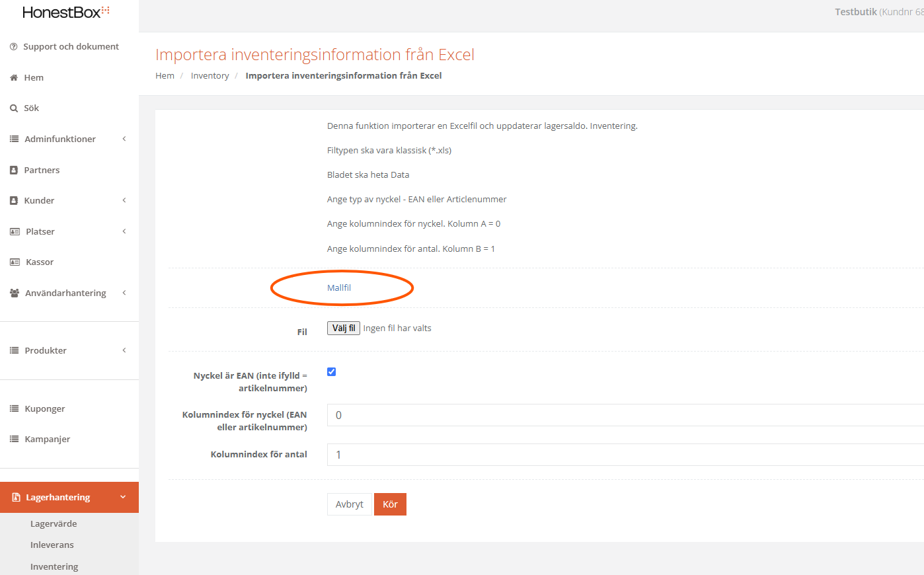Expand the Kunder submenu arrow
Image resolution: width=924 pixels, height=575 pixels.
click(124, 200)
